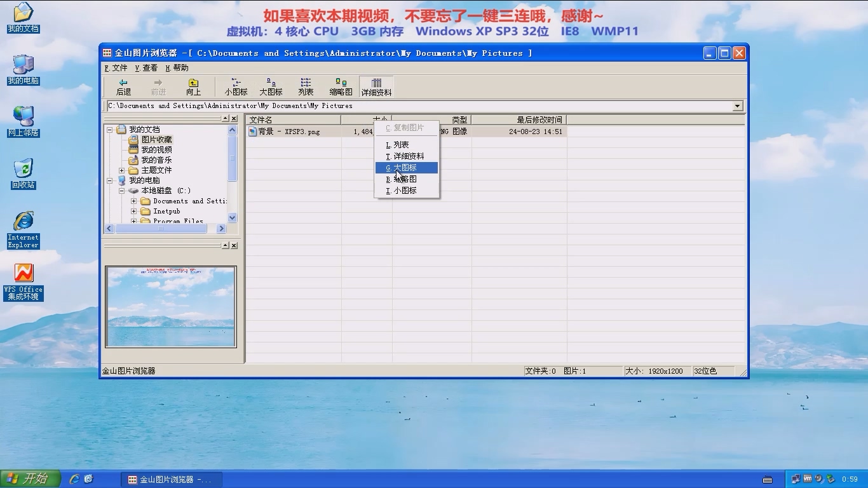868x488 pixels.
Task: Collapse the preview pane with its up-arrow button
Action: coord(225,245)
